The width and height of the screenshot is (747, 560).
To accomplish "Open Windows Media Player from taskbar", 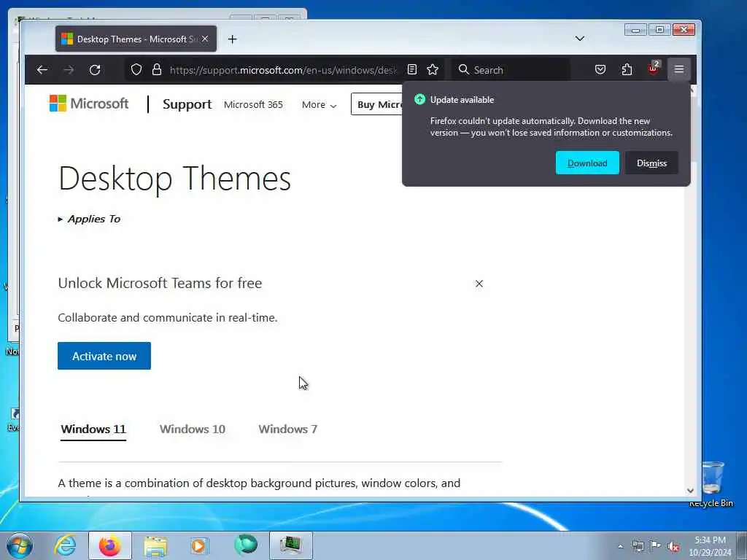I will click(x=198, y=545).
